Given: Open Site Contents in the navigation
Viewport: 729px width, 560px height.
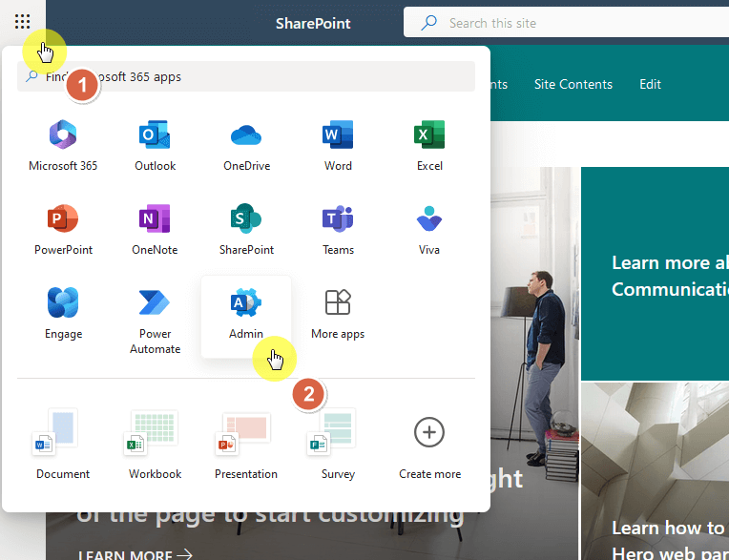Looking at the screenshot, I should (573, 84).
